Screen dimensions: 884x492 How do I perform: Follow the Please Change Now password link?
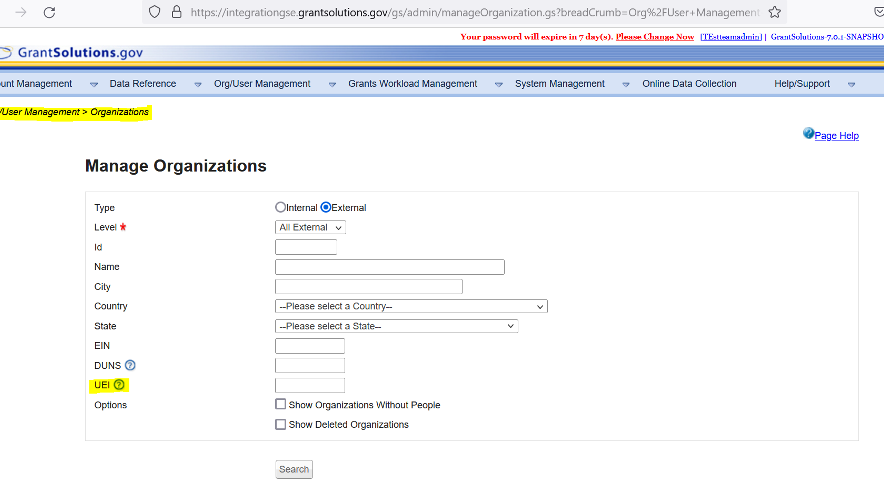coord(654,37)
